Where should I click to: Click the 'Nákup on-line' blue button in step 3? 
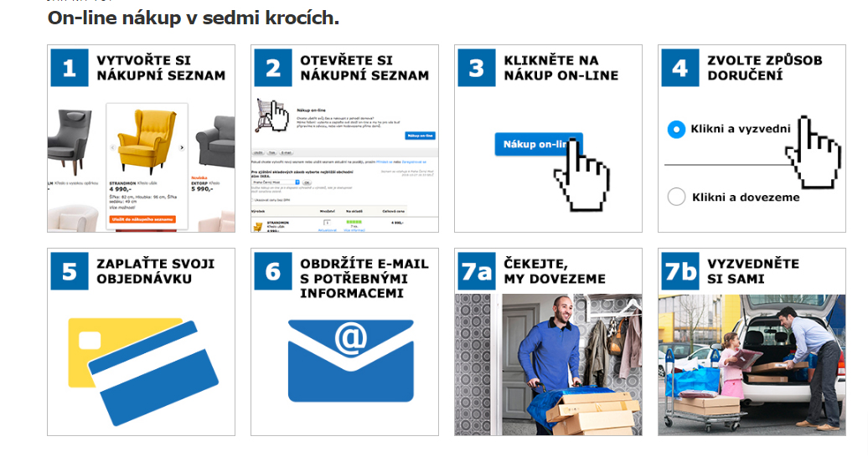(x=538, y=145)
